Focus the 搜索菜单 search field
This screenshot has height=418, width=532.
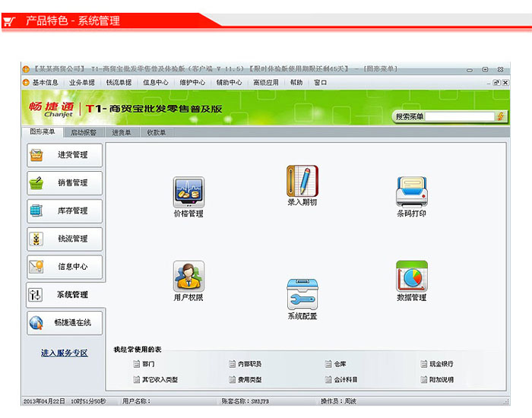[x=459, y=117]
